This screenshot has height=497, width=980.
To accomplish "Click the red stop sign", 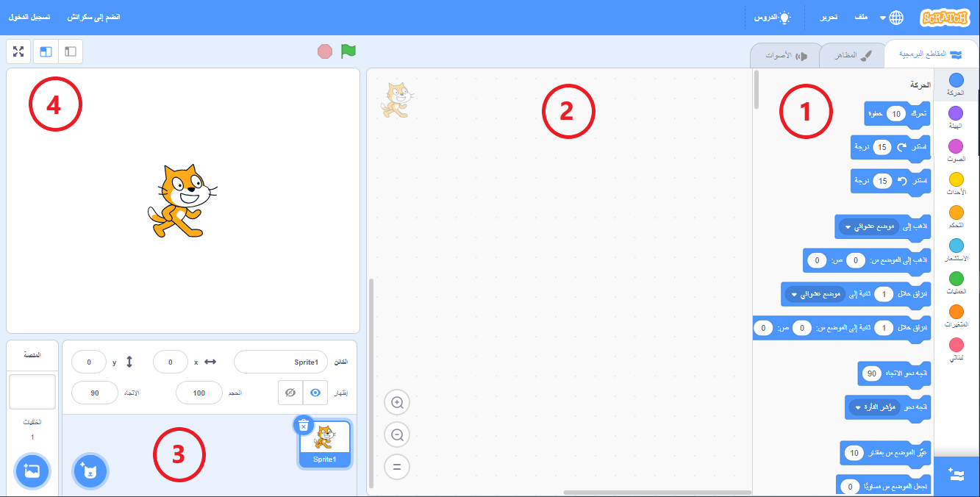I will click(325, 51).
